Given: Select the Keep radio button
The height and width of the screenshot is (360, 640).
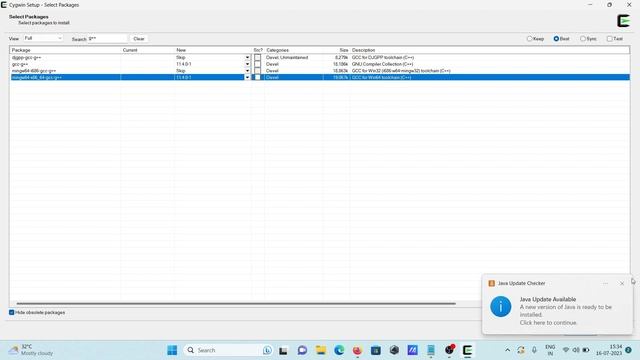Looking at the screenshot, I should (x=529, y=39).
